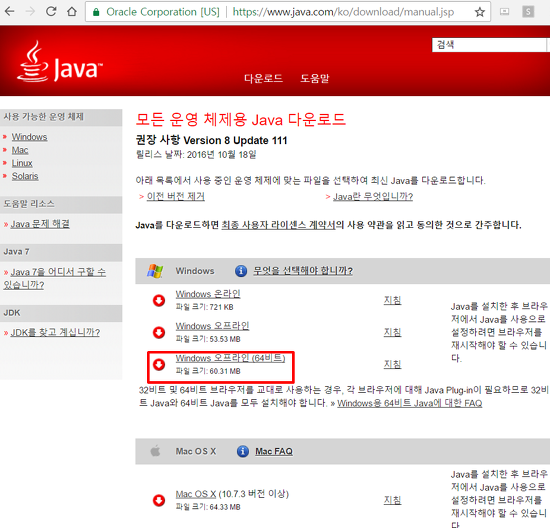550x528 pixels.
Task: Click the green padlock security icon
Action: 96,12
